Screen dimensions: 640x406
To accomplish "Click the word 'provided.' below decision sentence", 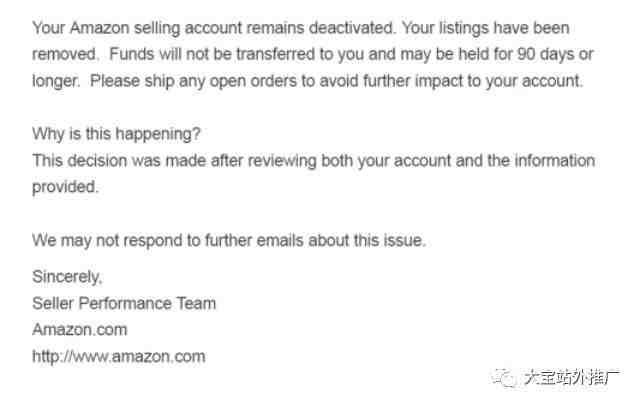I will pos(65,187).
